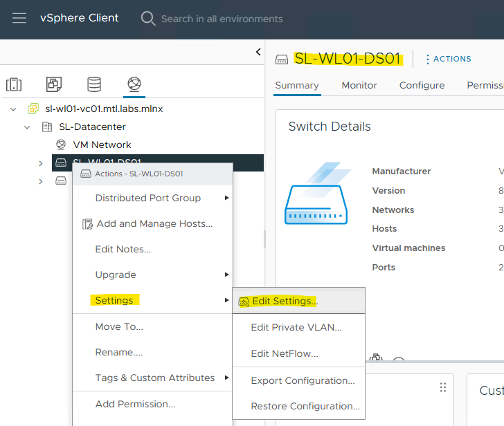504x426 pixels.
Task: Click the SL-Datacenter building icon
Action: [x=47, y=127]
